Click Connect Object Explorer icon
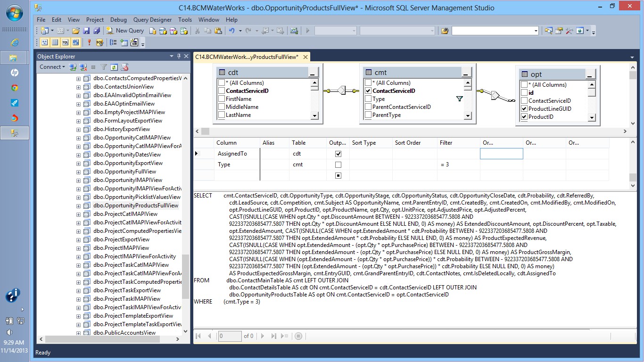 73,67
